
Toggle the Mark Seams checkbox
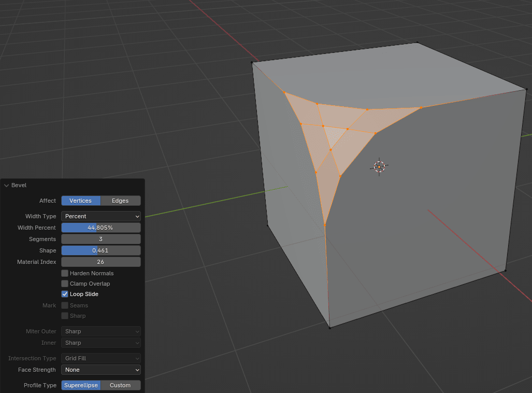65,305
